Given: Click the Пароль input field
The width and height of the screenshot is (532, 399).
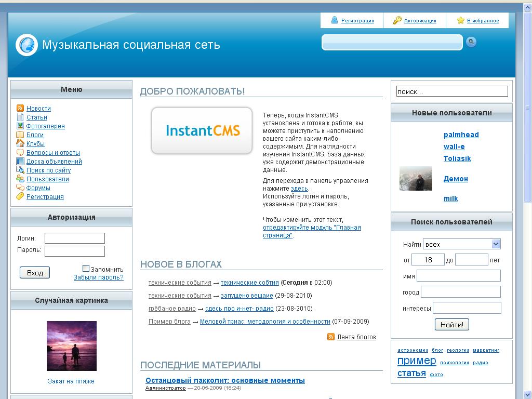Looking at the screenshot, I should click(x=75, y=251).
